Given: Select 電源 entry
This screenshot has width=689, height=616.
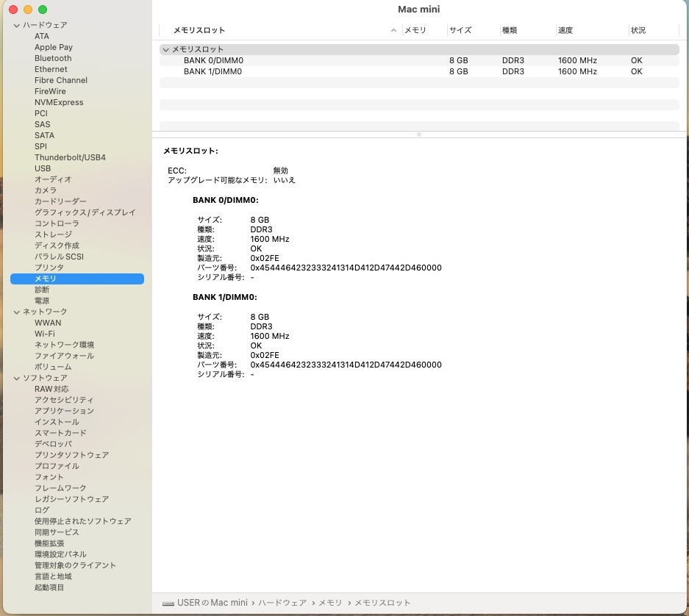Looking at the screenshot, I should pyautogui.click(x=42, y=301).
